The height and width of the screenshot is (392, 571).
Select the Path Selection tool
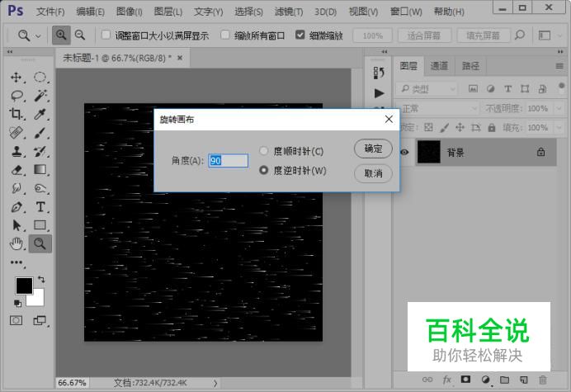tap(17, 225)
